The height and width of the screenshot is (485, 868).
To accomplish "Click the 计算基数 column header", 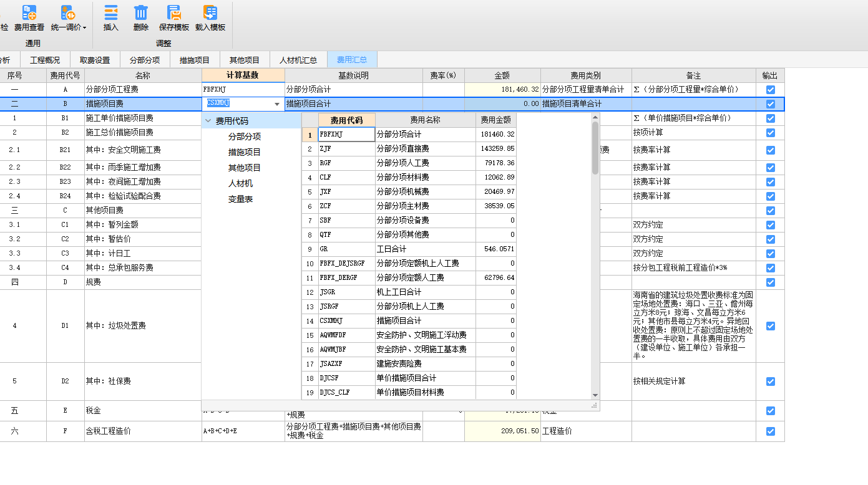I will [243, 75].
